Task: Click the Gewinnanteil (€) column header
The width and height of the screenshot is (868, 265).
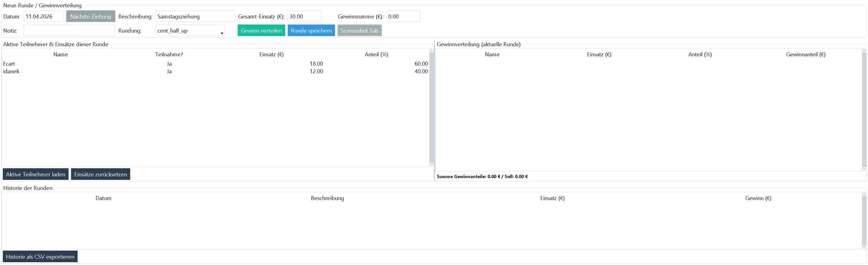Action: (x=806, y=55)
